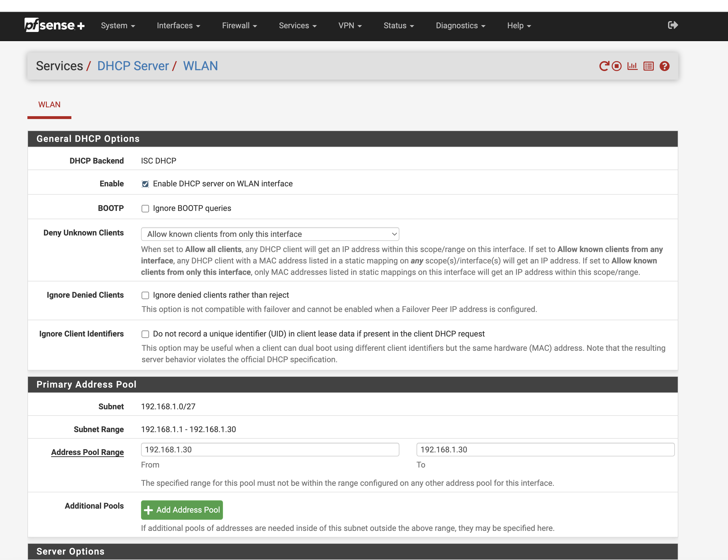
Task: Expand the Diagnostics menu
Action: [460, 26]
